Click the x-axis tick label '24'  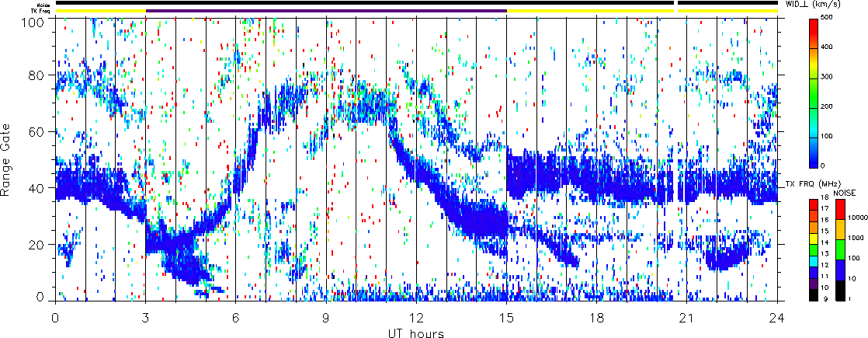tap(777, 319)
